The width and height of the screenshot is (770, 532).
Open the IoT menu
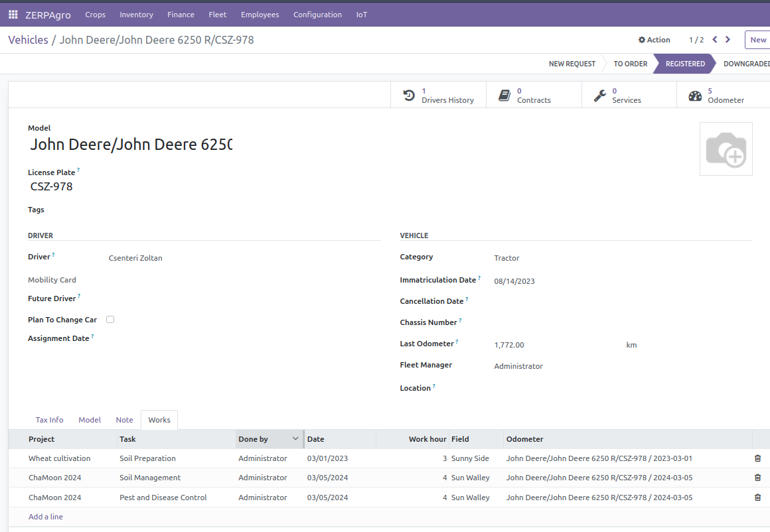361,15
